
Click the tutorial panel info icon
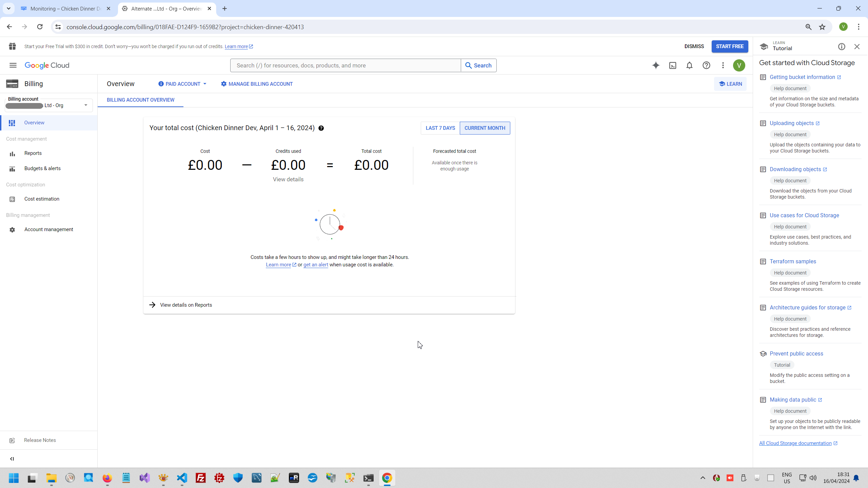click(842, 47)
